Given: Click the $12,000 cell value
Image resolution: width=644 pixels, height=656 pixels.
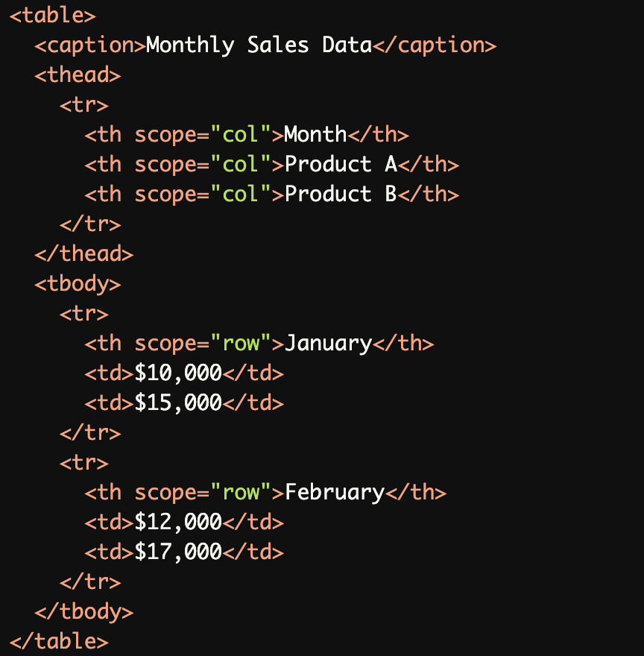Looking at the screenshot, I should 178,522.
